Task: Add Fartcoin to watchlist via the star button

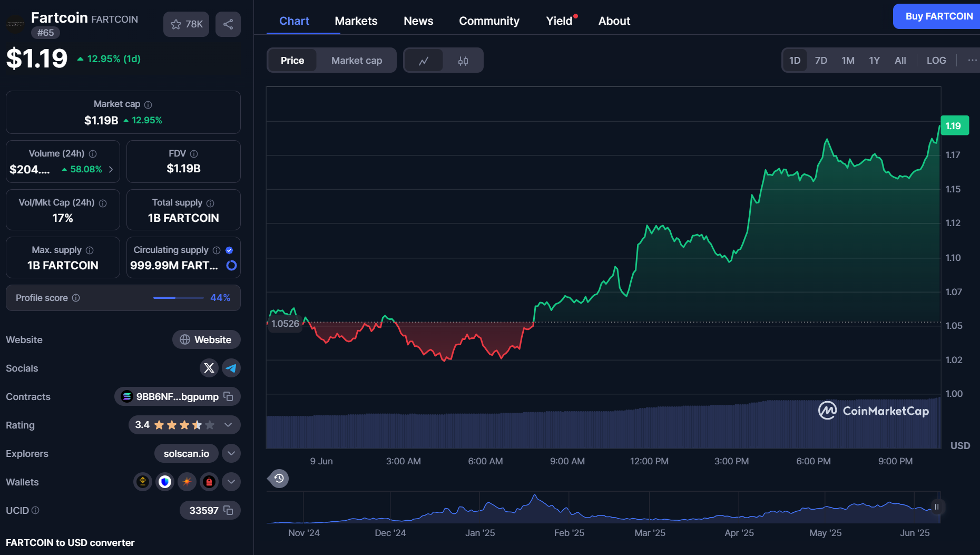Action: tap(186, 24)
